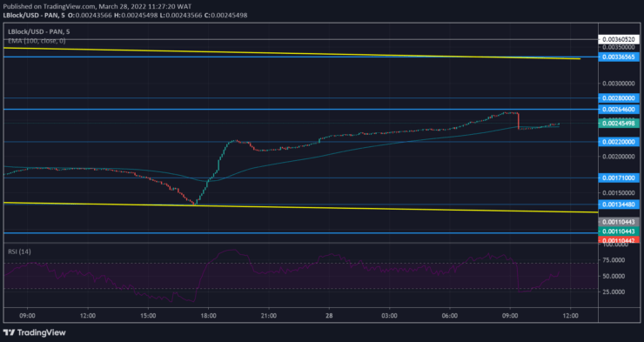Open the EMA (100, close, 0) indicator legend
644x342 pixels.
coord(37,41)
